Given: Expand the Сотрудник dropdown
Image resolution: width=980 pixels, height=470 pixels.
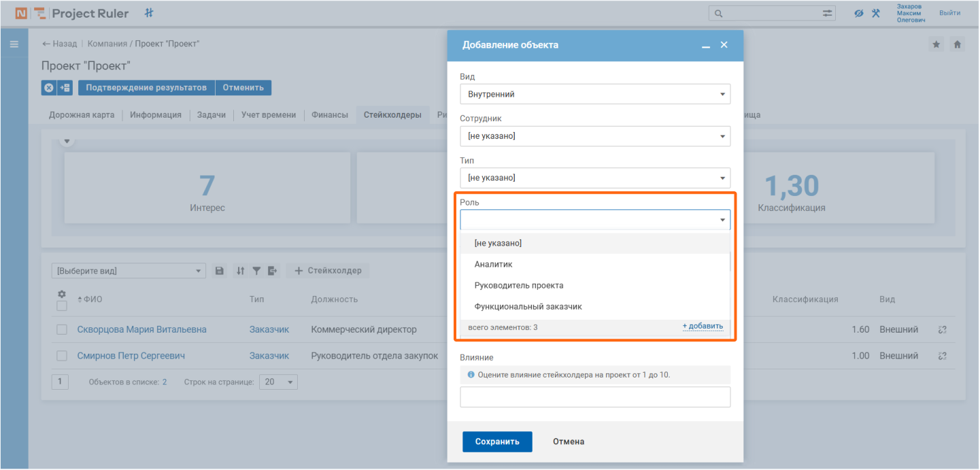Looking at the screenshot, I should point(595,136).
